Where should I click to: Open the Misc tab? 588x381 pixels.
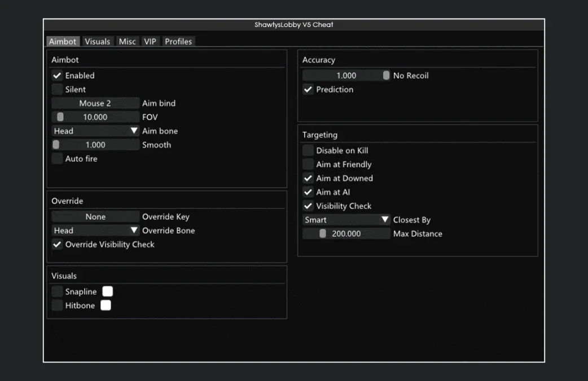coord(127,41)
